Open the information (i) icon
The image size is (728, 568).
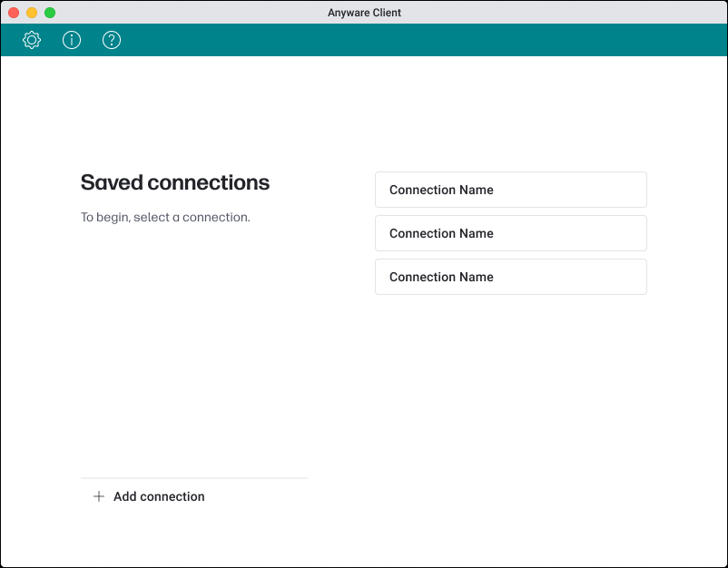click(72, 40)
